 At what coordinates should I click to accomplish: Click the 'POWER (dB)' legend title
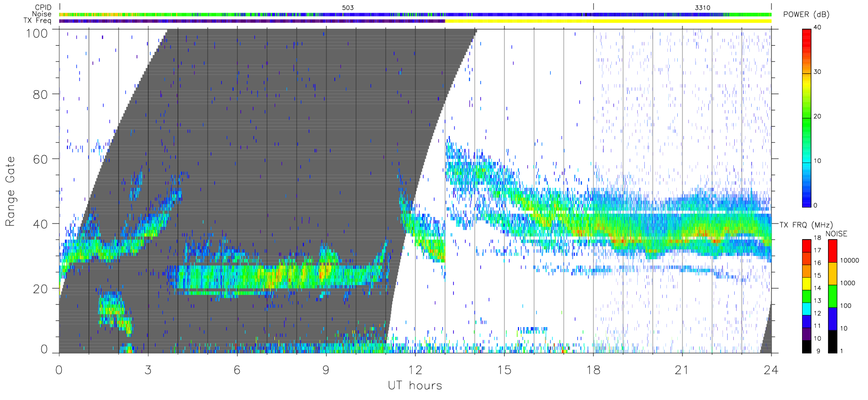[x=806, y=15]
